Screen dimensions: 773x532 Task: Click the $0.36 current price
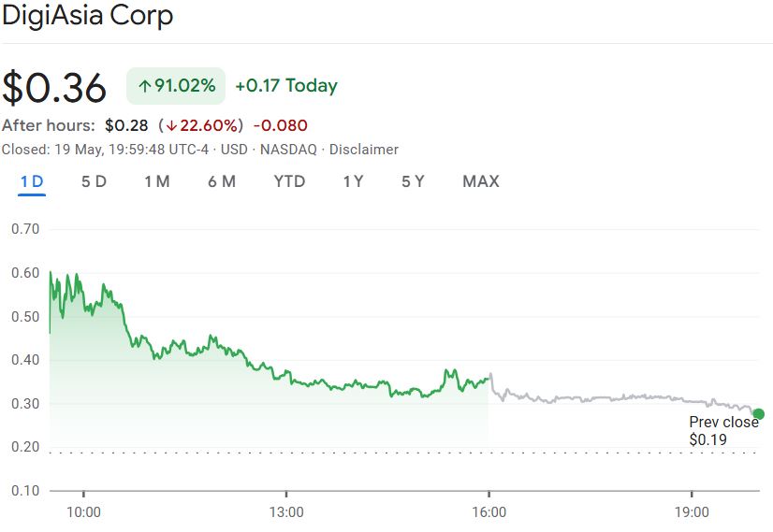coord(54,87)
